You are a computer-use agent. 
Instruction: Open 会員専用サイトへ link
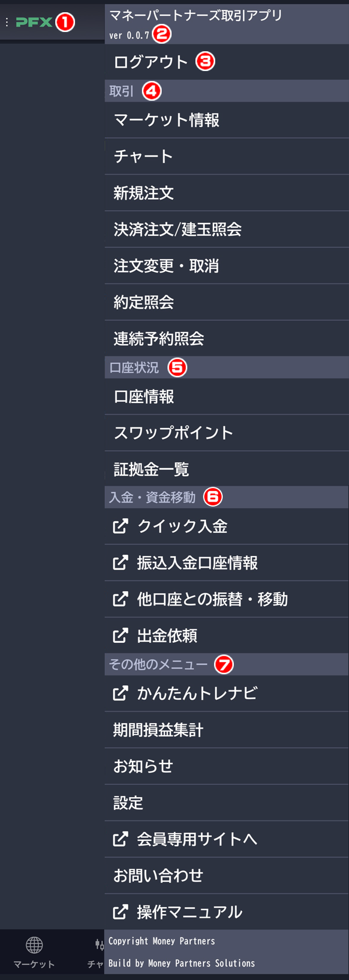227,839
